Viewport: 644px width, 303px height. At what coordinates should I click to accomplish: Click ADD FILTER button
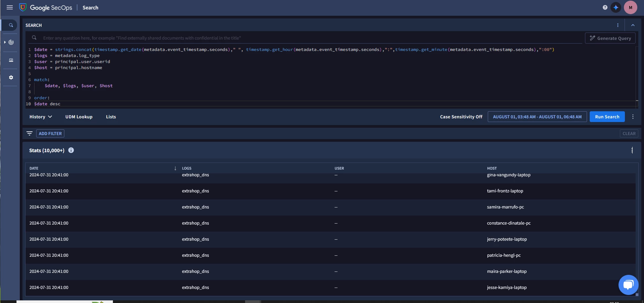pyautogui.click(x=50, y=133)
